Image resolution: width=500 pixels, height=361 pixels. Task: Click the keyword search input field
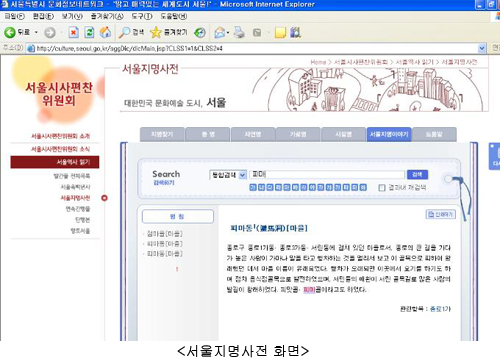coord(327,175)
